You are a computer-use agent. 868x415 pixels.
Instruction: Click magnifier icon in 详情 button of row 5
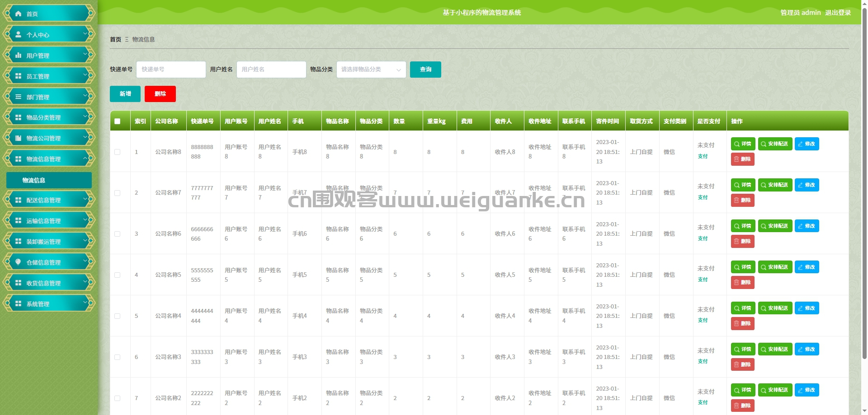tap(737, 308)
